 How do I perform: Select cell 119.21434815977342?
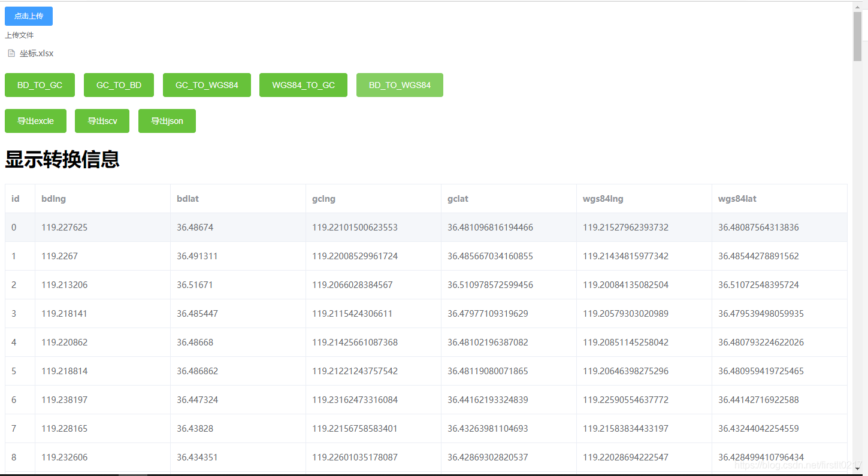(645, 256)
